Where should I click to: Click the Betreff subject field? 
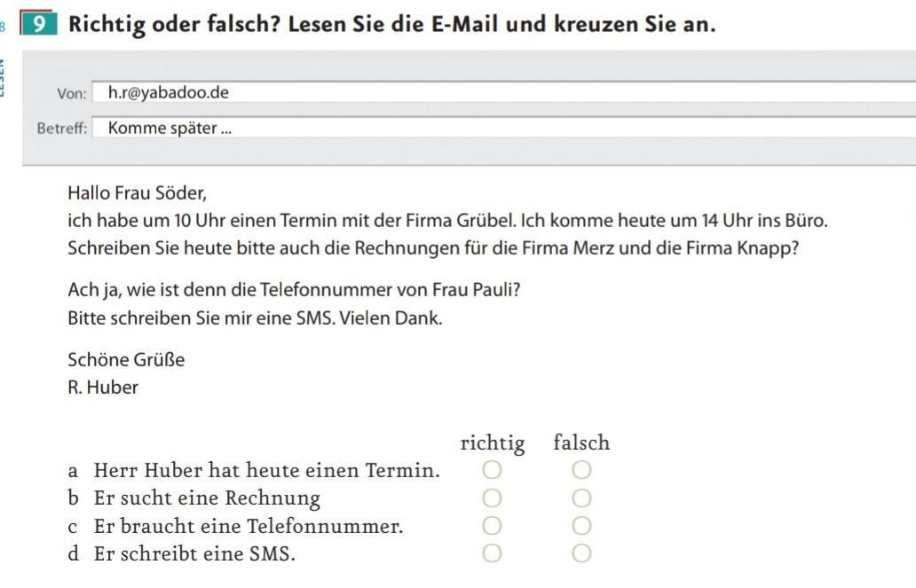(x=503, y=128)
